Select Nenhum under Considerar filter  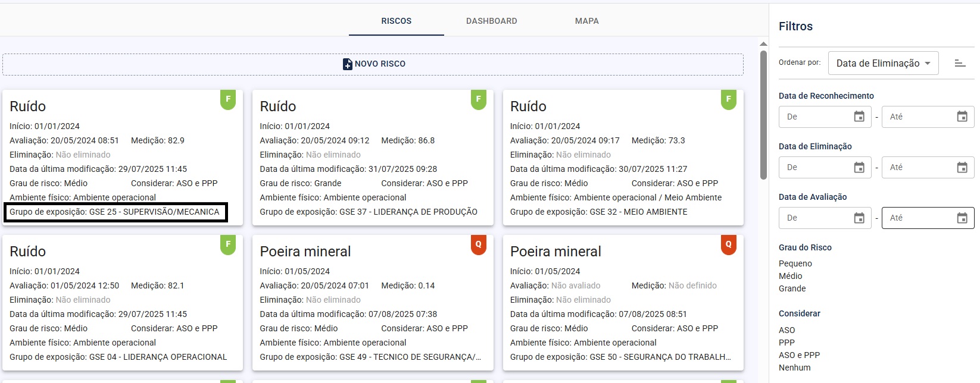pos(794,368)
